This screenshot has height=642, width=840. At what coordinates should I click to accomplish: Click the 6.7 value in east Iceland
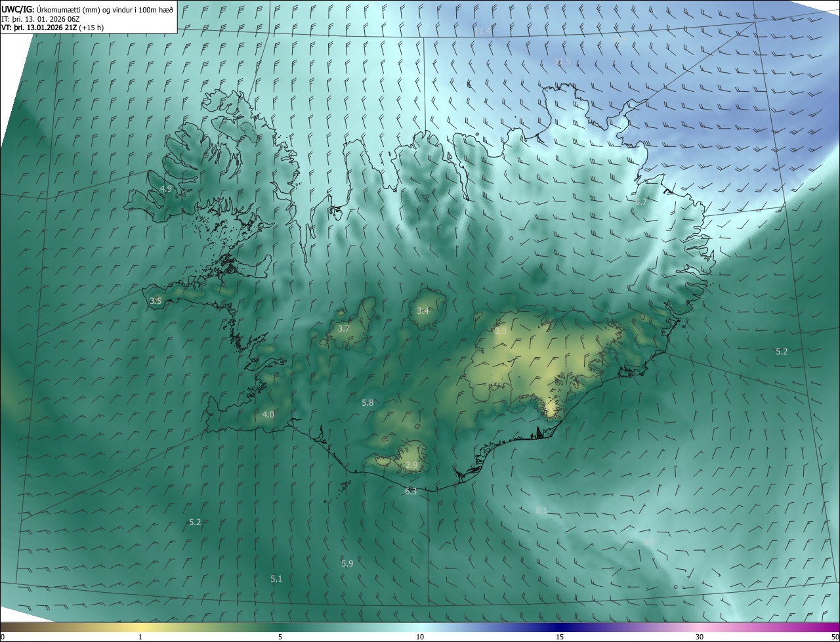click(641, 202)
